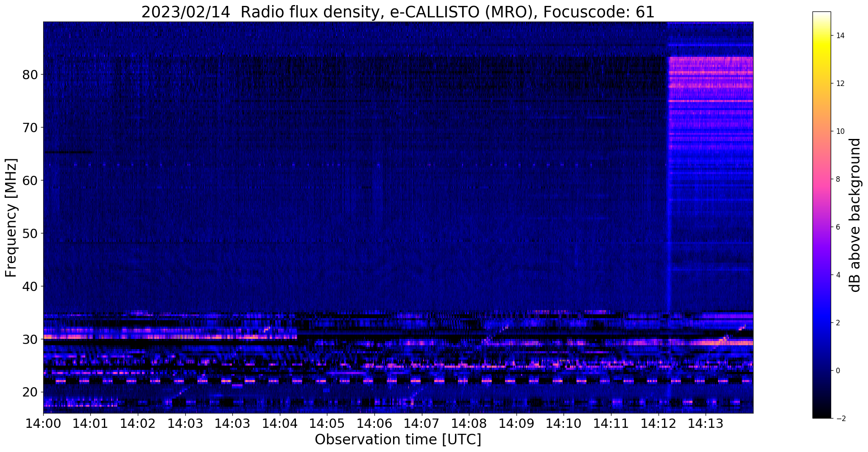Click the 14:07 time tick label
868x452 pixels.
tap(421, 423)
